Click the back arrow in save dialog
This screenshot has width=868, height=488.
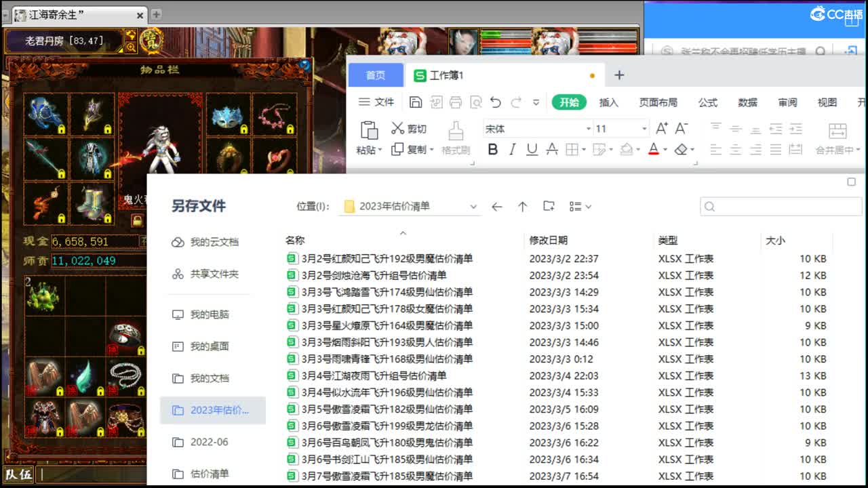point(497,207)
